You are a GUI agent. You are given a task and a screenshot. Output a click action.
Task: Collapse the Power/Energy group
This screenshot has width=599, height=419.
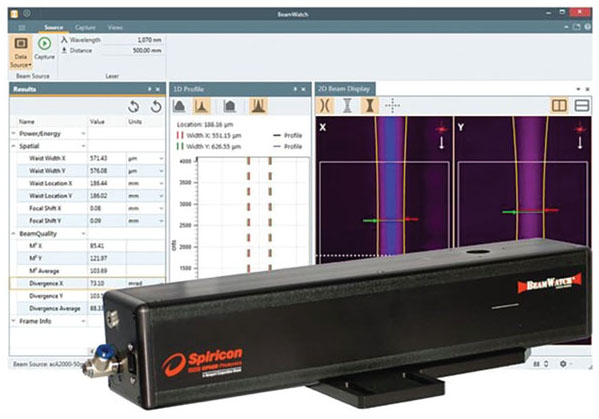pyautogui.click(x=14, y=134)
